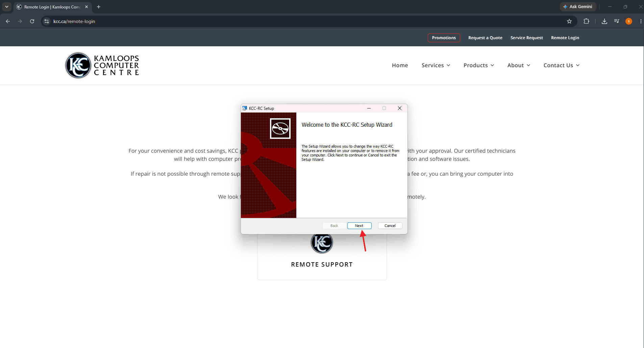Expand the Products menu
This screenshot has height=348, width=644.
pyautogui.click(x=478, y=65)
